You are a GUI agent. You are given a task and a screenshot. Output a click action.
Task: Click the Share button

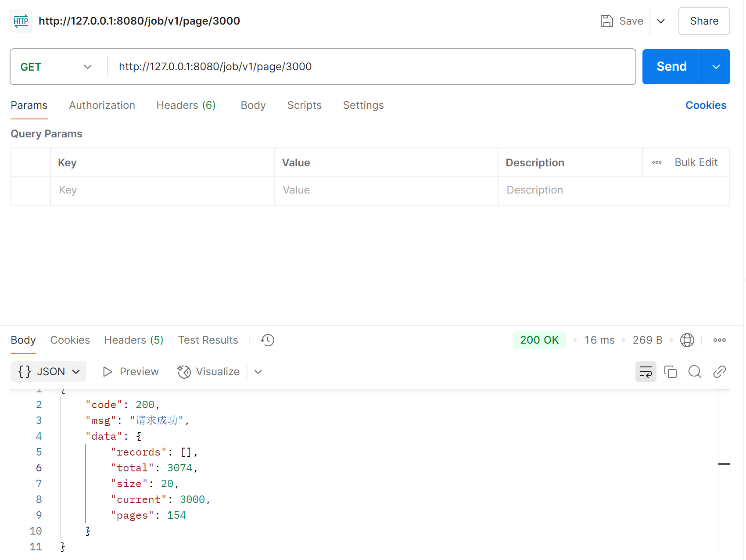pyautogui.click(x=704, y=21)
